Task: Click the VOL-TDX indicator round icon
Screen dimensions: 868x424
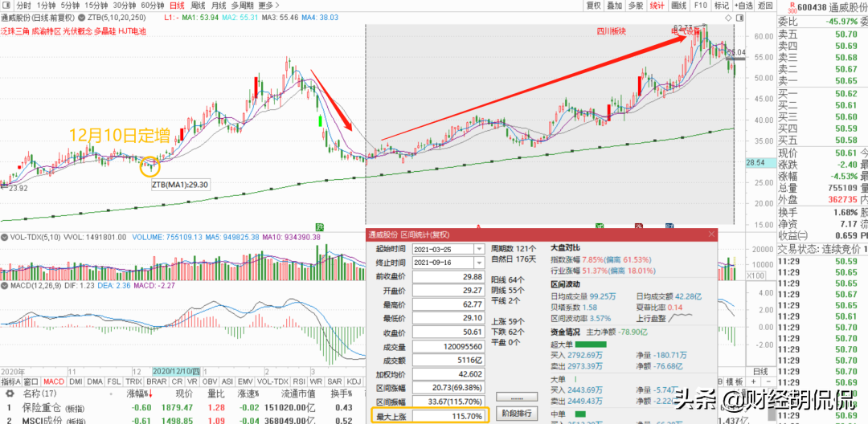Action: coord(5,237)
